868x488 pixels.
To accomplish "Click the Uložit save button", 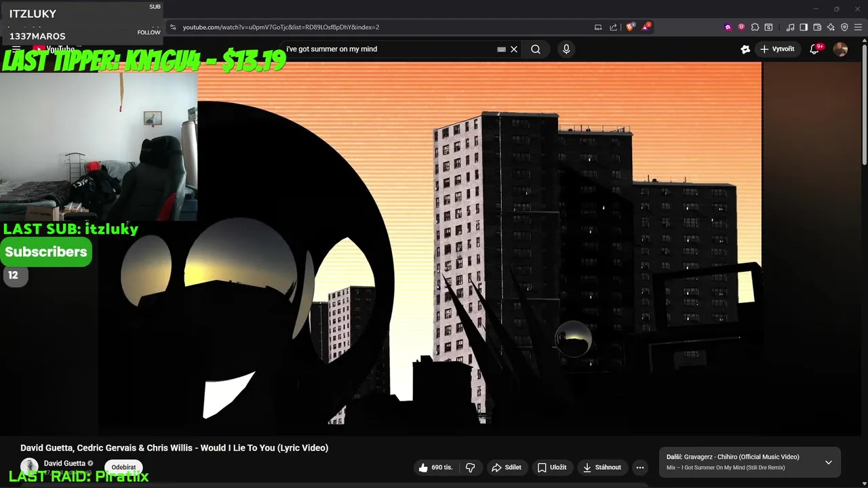I will point(552,467).
